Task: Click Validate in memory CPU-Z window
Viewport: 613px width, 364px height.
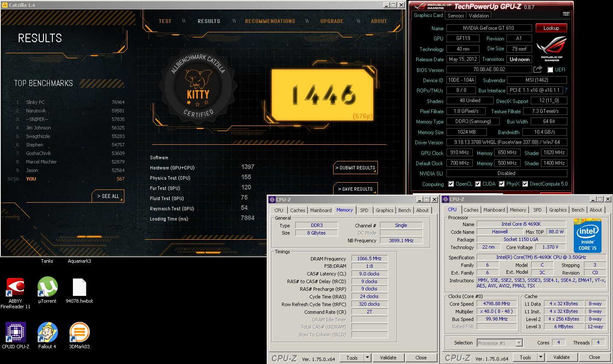Action: [x=388, y=358]
